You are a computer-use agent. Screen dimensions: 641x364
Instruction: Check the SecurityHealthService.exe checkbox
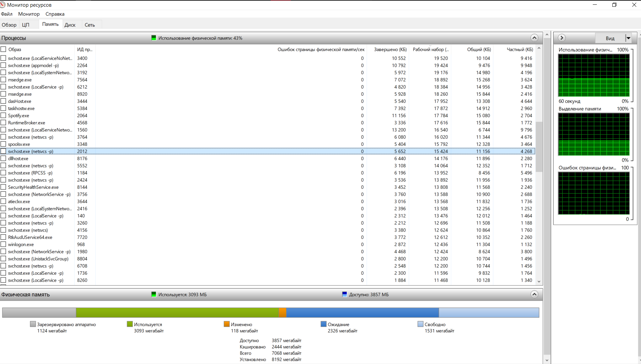coord(3,187)
